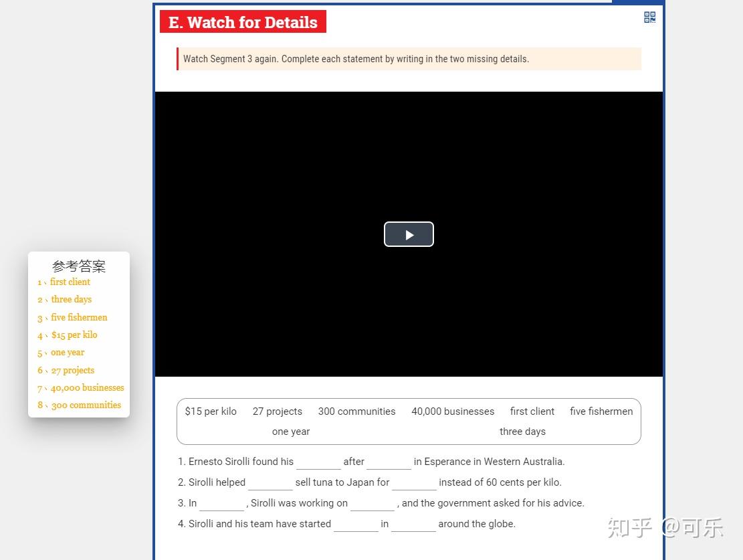Image resolution: width=743 pixels, height=560 pixels.
Task: Click the play button on the video
Action: click(409, 234)
